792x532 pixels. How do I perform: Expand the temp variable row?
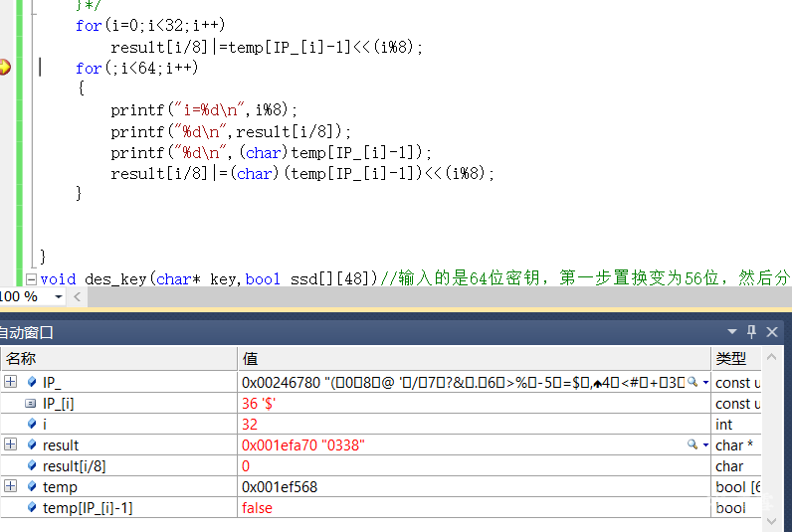10,486
